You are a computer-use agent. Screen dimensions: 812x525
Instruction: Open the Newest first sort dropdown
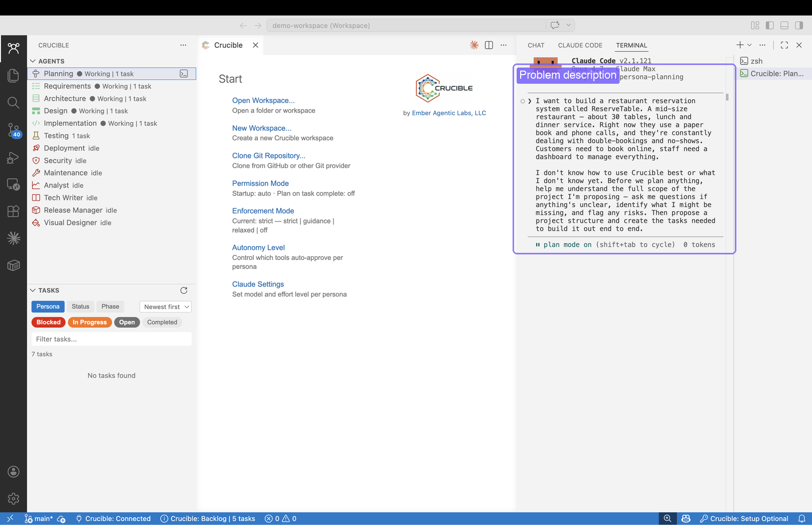click(x=165, y=307)
